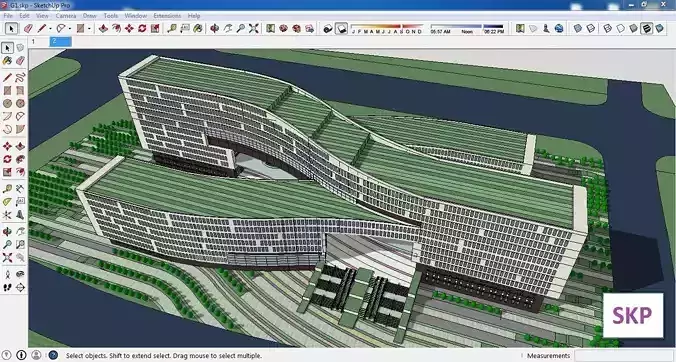Select the 3D Text tool
The width and height of the screenshot is (676, 362).
(x=20, y=215)
